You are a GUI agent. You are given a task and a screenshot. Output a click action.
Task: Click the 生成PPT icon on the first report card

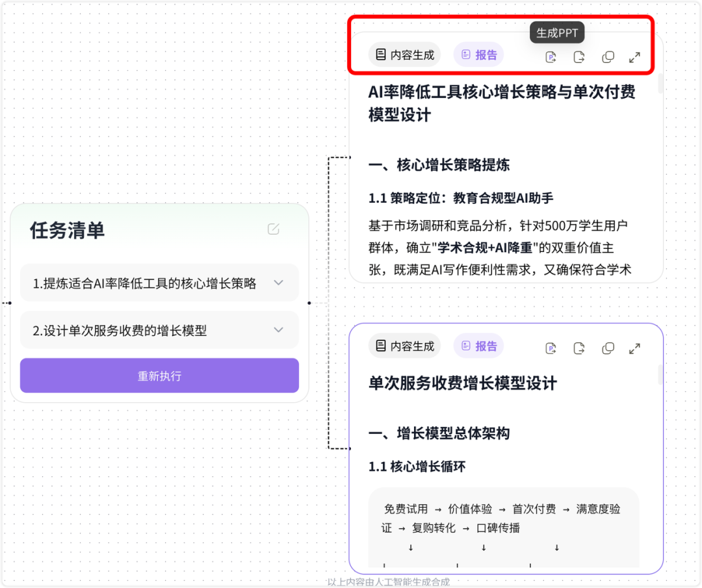551,57
